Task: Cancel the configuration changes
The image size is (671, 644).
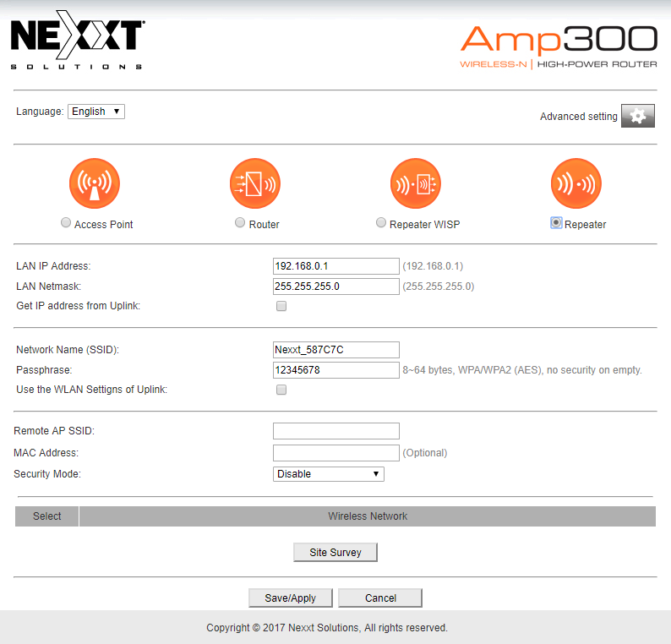Action: point(380,598)
